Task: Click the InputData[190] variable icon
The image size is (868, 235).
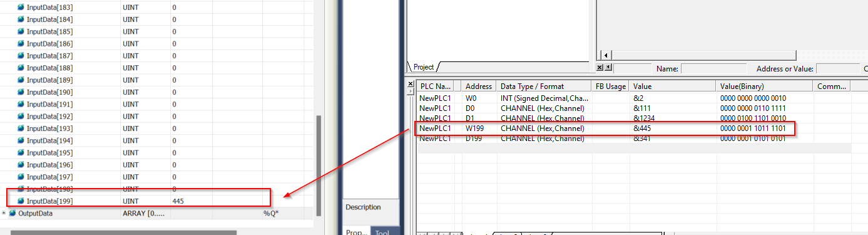Action: (21, 92)
